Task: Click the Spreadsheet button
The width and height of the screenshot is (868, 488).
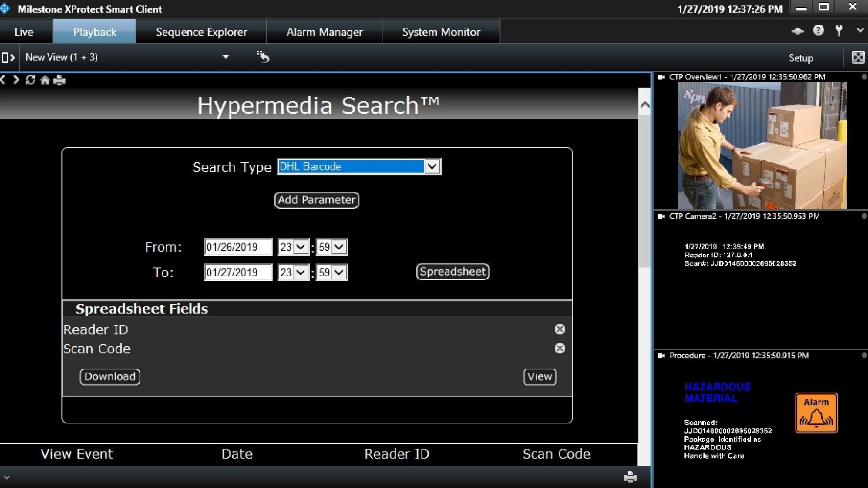Action: coord(453,272)
